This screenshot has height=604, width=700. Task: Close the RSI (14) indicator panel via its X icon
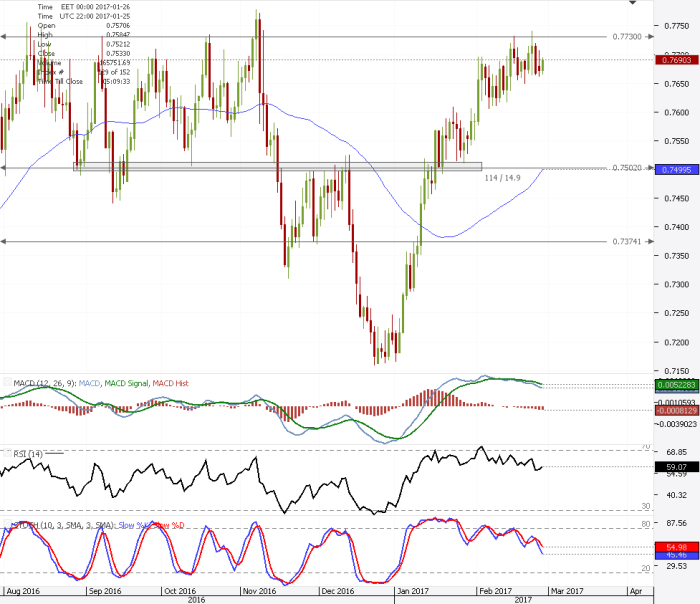(7, 453)
